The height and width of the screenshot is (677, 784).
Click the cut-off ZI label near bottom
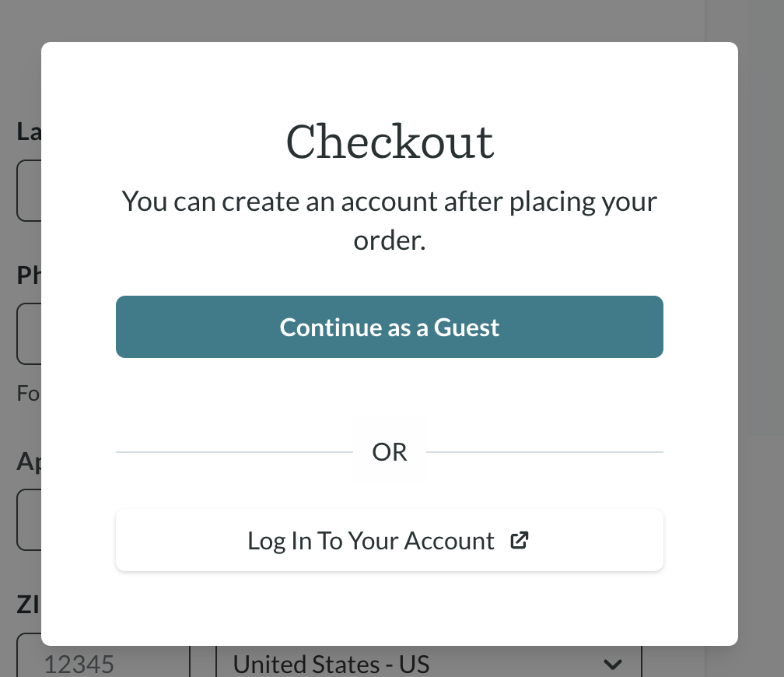click(x=29, y=605)
